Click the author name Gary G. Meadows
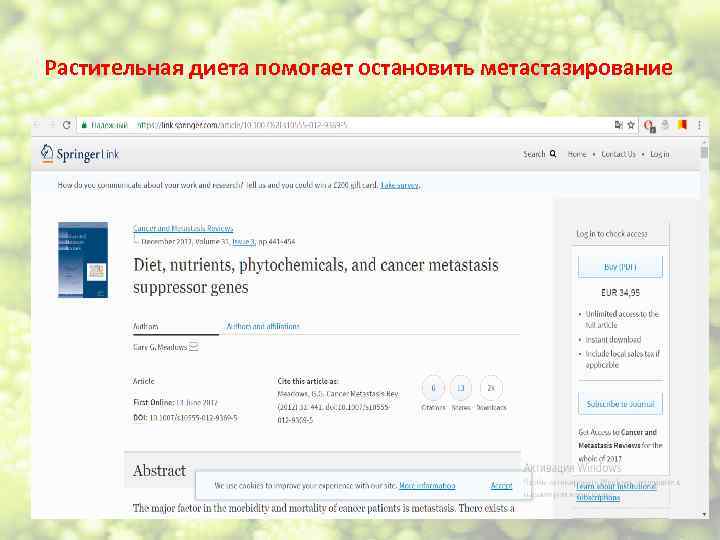This screenshot has height=540, width=720. pos(160,347)
